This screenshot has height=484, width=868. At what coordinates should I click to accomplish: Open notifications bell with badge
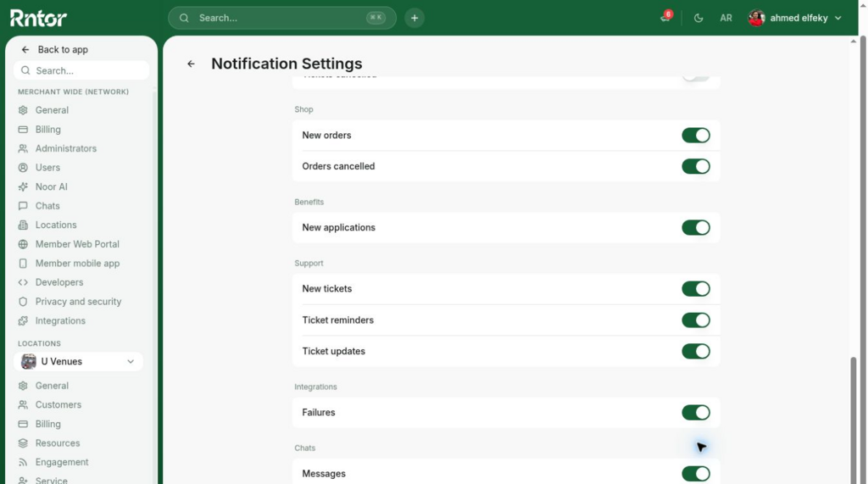coord(665,18)
